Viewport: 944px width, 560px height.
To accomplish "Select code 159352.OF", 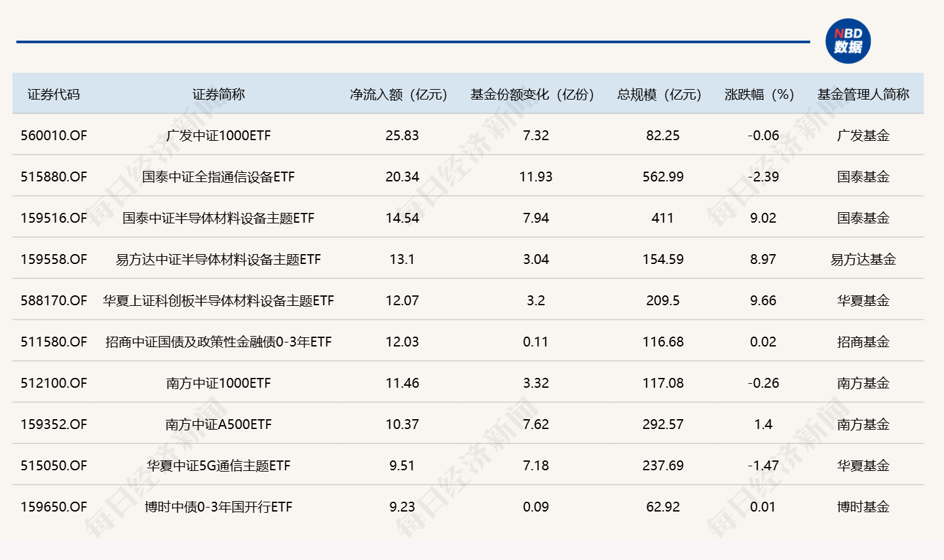I will click(x=54, y=424).
